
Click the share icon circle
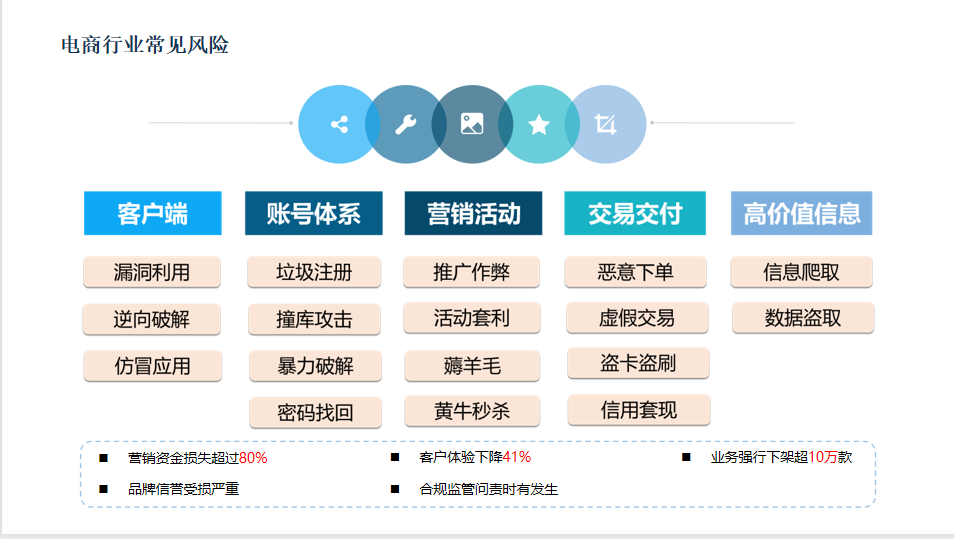coord(338,124)
